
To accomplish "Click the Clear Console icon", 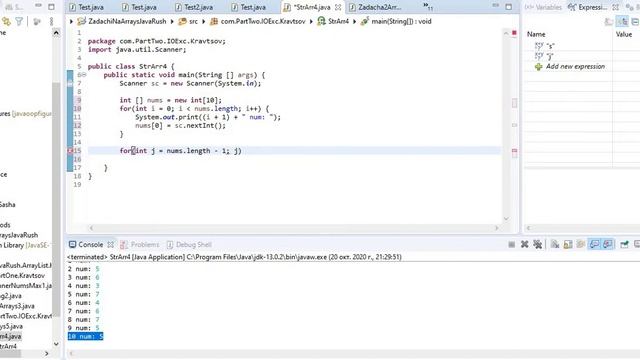I will (x=555, y=244).
